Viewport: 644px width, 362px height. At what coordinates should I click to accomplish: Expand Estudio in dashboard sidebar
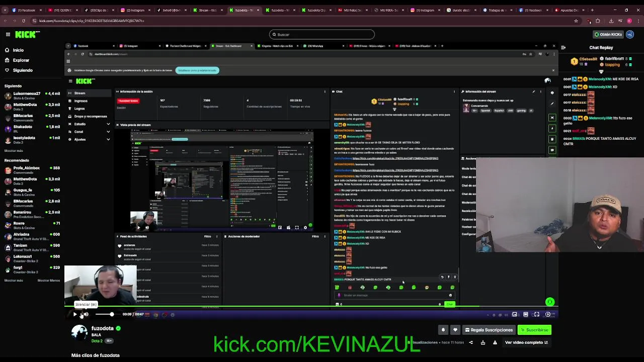(x=90, y=124)
